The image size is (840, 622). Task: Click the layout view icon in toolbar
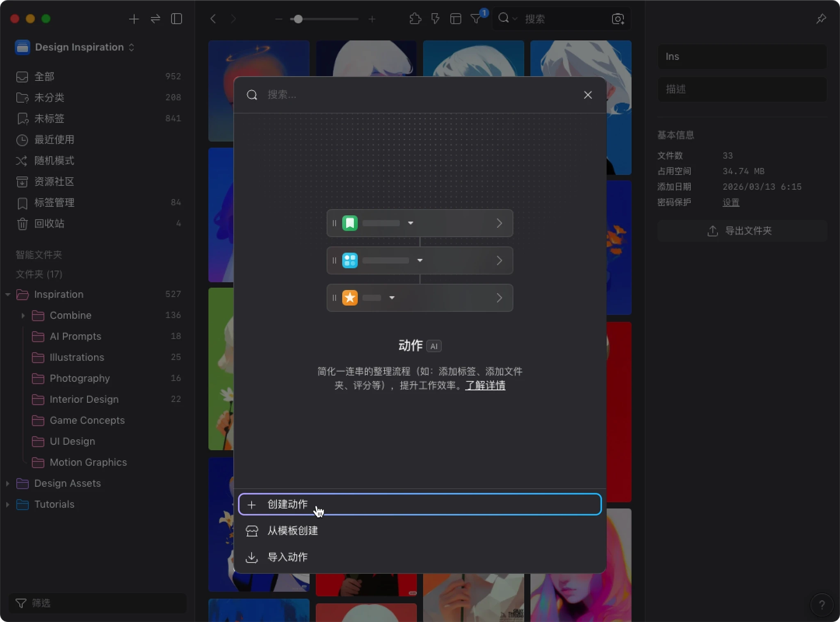(x=455, y=19)
